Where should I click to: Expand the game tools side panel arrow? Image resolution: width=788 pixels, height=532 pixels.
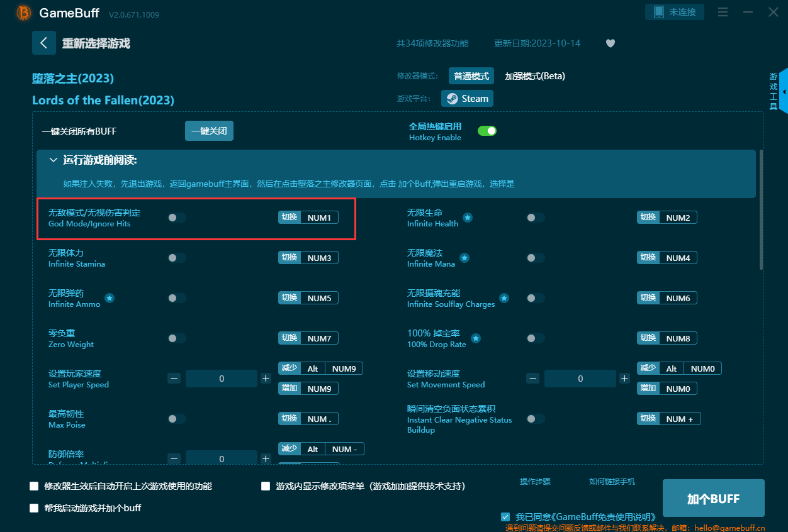click(784, 92)
